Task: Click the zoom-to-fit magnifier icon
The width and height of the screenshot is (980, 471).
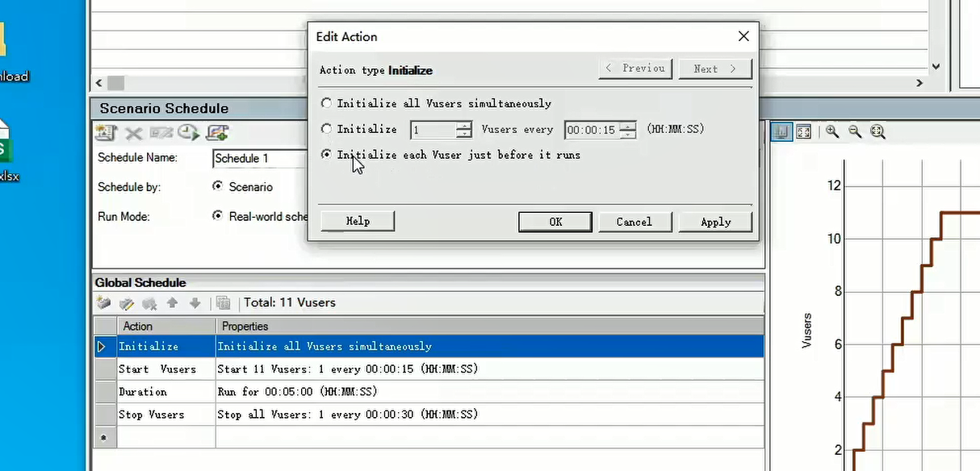Action: [877, 132]
